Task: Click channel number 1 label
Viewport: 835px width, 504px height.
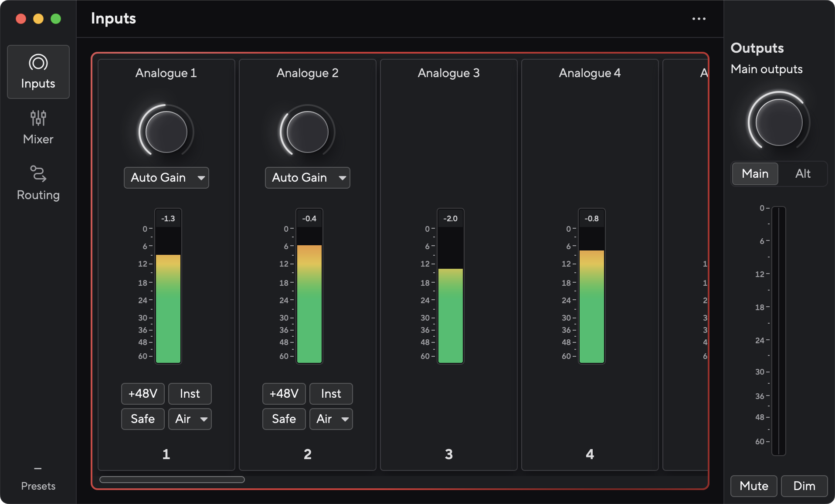Action: pyautogui.click(x=166, y=454)
